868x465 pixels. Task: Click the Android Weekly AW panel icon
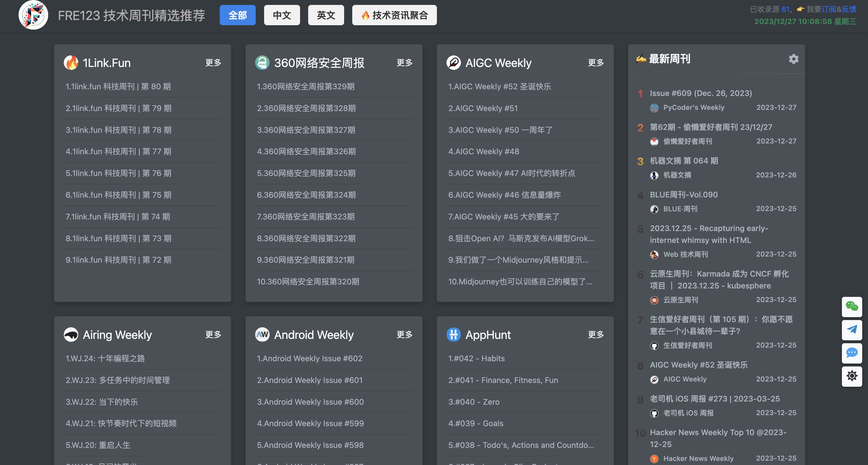click(262, 335)
